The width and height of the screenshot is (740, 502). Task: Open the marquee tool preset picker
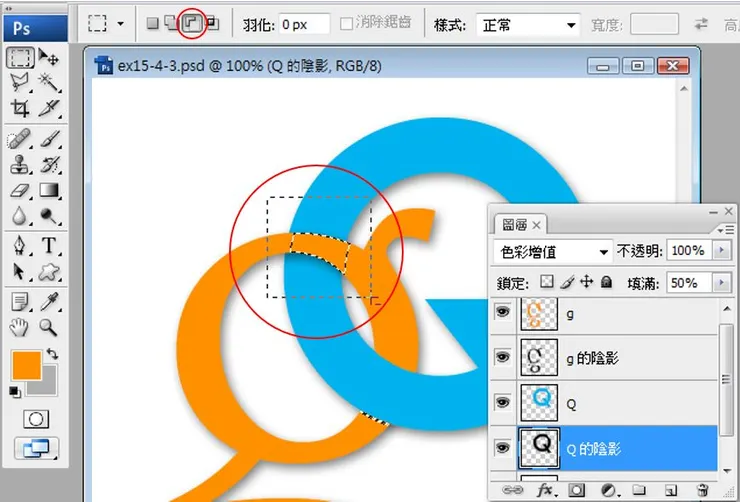point(121,23)
